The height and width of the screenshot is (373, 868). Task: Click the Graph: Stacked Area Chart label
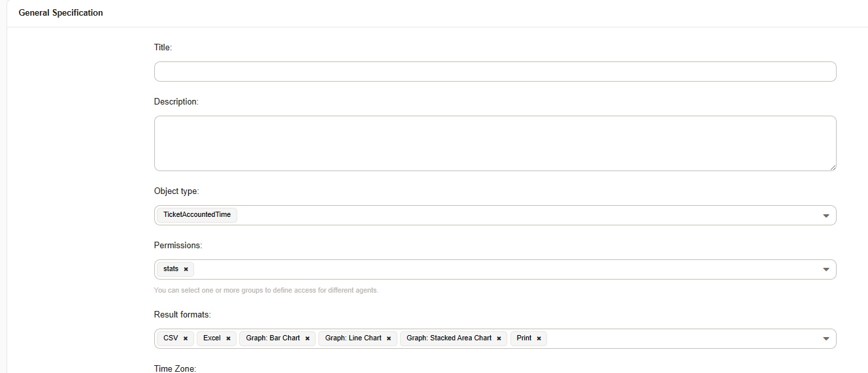pos(448,338)
